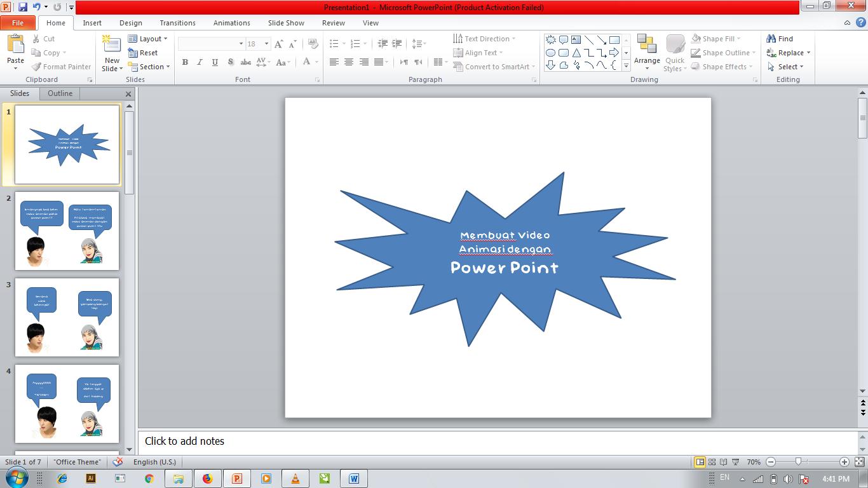Open PowerPoint from the taskbar

(237, 478)
